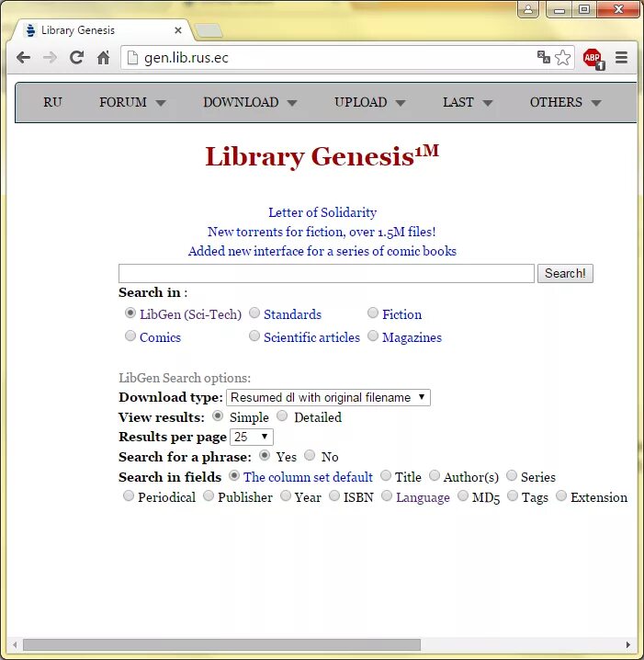
Task: Click the horizontal scrollbar thumb
Action: [221, 645]
